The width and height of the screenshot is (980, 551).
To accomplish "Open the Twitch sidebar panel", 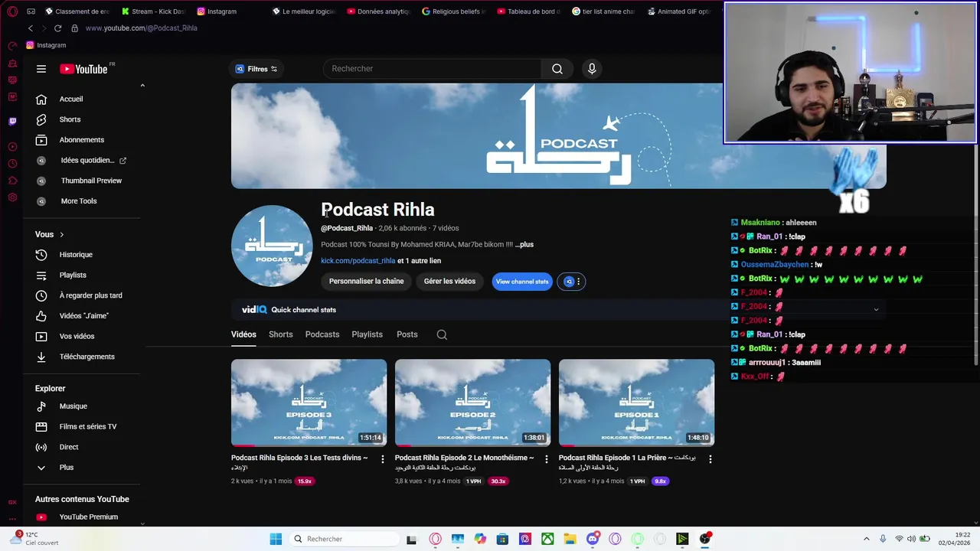I will coord(12,121).
